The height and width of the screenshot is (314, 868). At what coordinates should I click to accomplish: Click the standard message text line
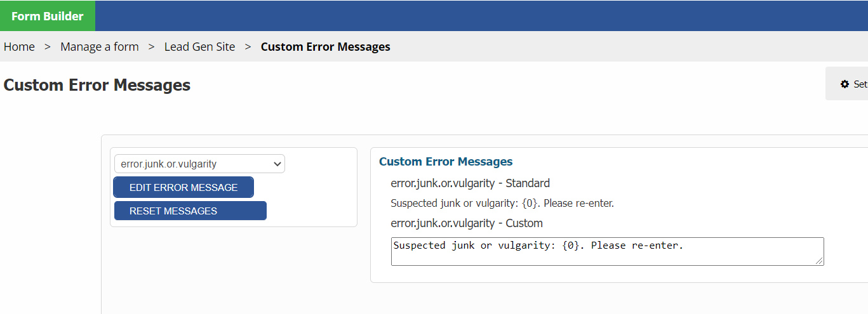502,204
